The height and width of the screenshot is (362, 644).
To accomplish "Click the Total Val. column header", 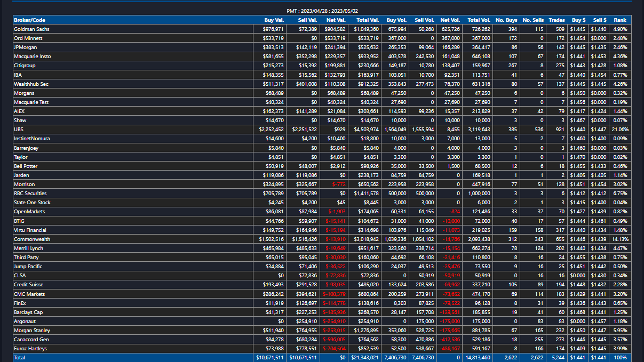I will click(368, 20).
